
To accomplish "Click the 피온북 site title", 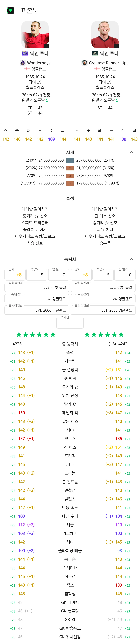I will [x=29, y=10].
